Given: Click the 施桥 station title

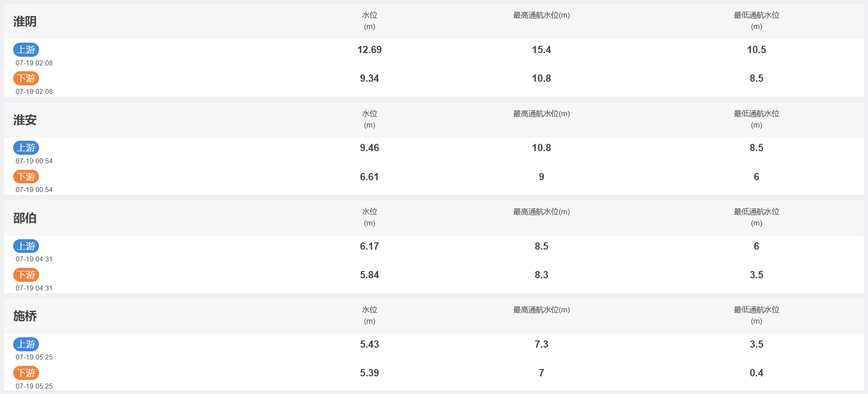Looking at the screenshot, I should click(25, 316).
